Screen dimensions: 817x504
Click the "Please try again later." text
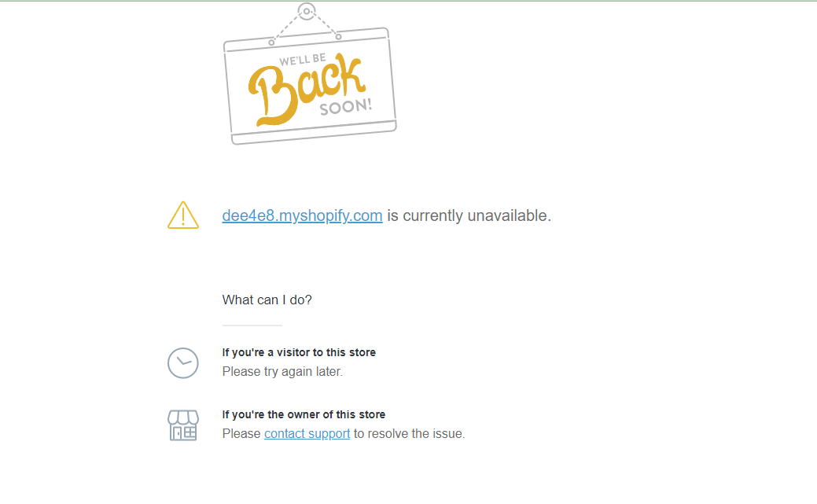click(282, 372)
